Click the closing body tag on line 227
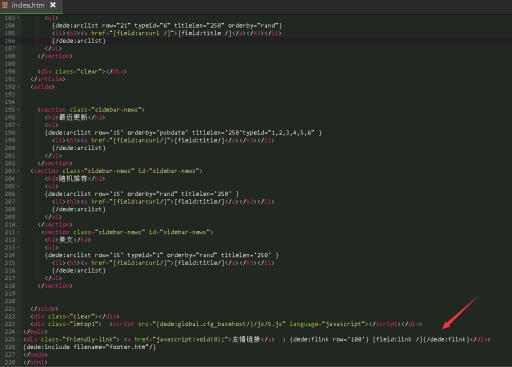Screen dimensions: 512x367 pyautogui.click(x=35, y=355)
